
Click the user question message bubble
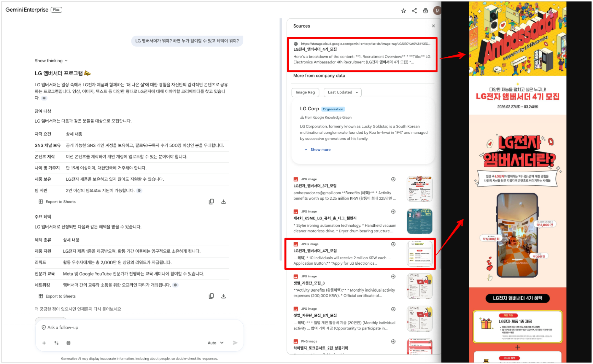point(187,41)
